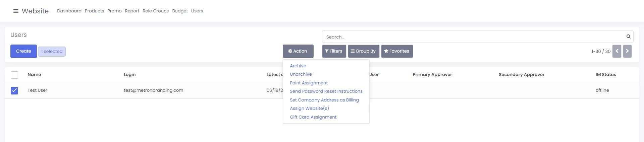
Task: Click the hamburger menu icon beside Website
Action: click(16, 11)
